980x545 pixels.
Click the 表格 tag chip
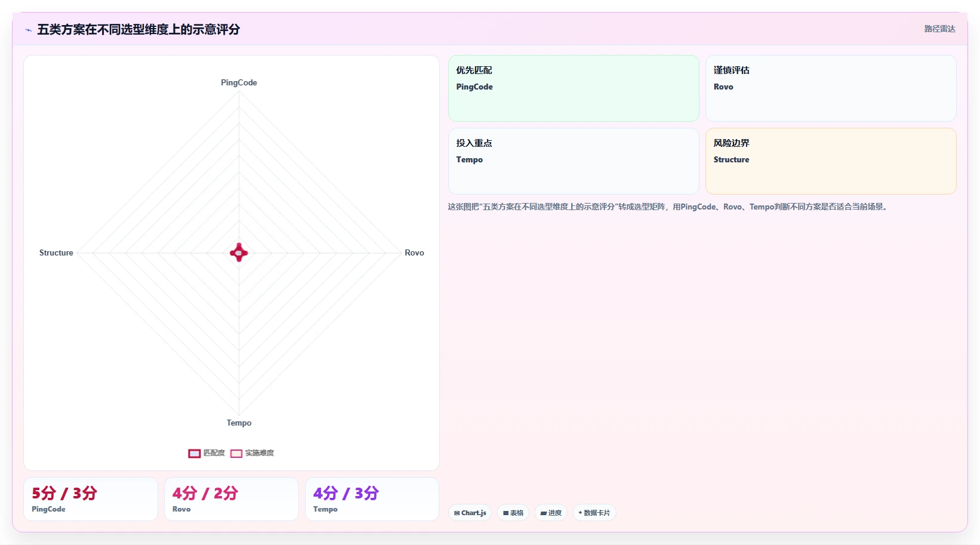tap(513, 513)
